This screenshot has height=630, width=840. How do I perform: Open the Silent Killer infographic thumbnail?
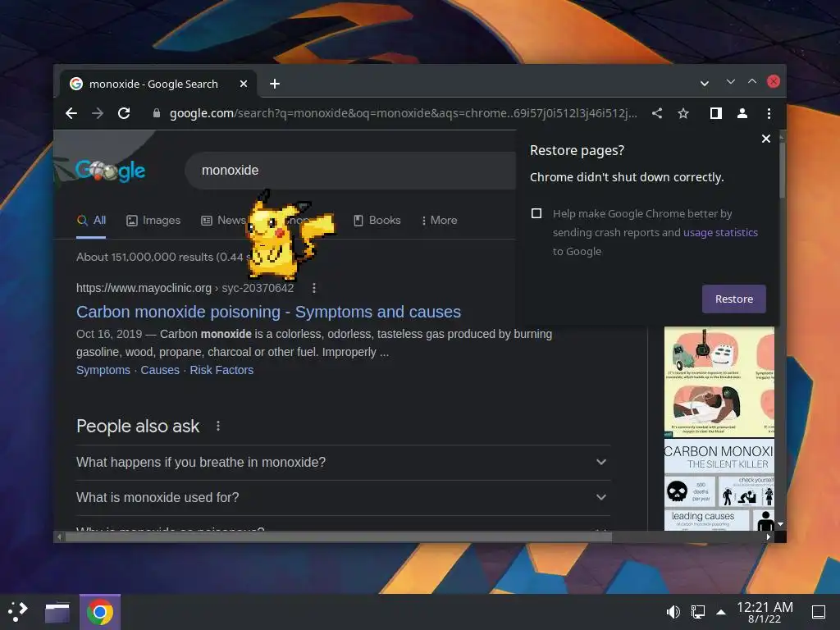click(719, 486)
